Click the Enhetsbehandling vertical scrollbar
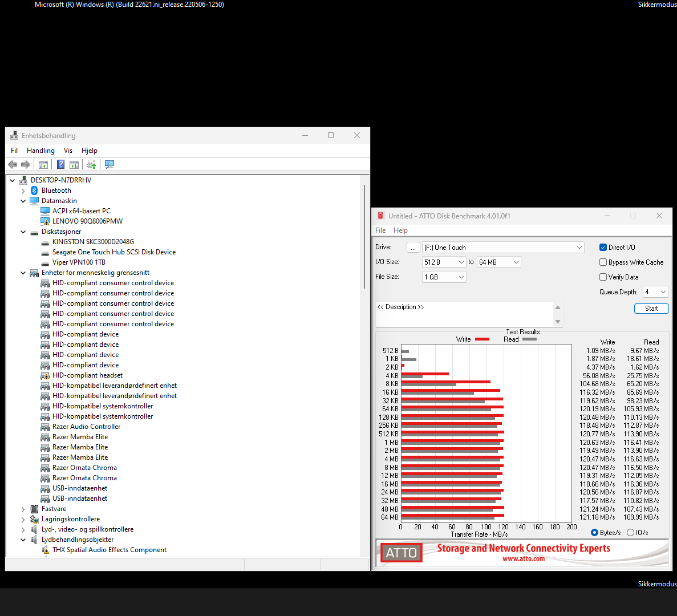The width and height of the screenshot is (677, 616). click(x=364, y=237)
